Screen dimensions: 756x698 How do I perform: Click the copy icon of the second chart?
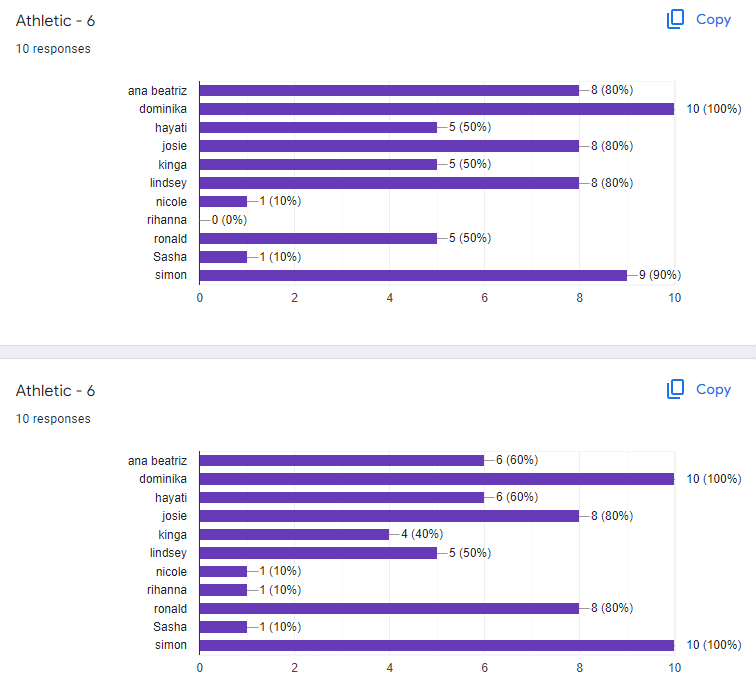[675, 389]
